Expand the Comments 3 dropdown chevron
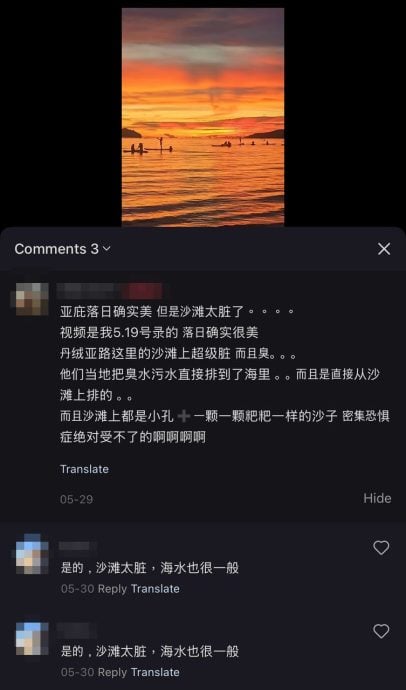Image resolution: width=406 pixels, height=690 pixels. [106, 249]
